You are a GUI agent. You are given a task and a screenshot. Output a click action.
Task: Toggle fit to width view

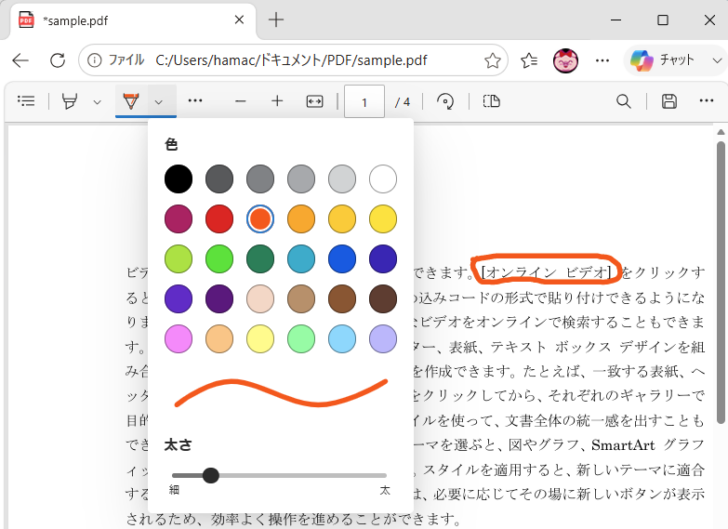click(x=315, y=101)
